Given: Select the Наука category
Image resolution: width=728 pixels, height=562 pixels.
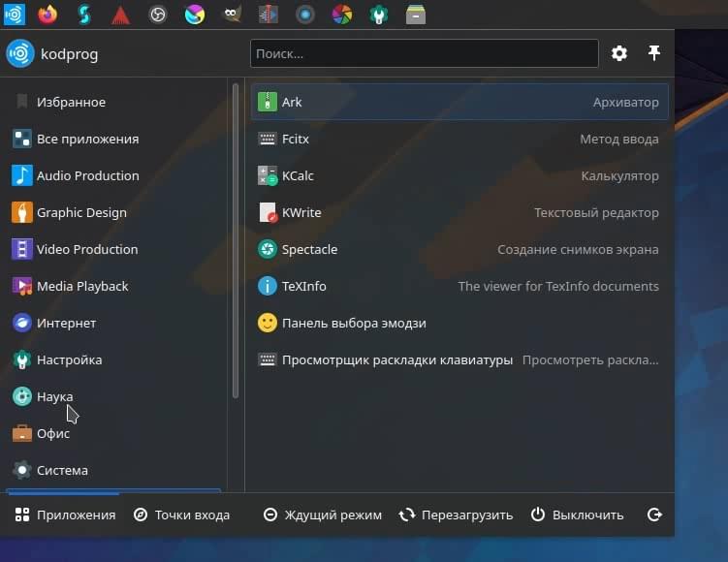Looking at the screenshot, I should (114, 396).
